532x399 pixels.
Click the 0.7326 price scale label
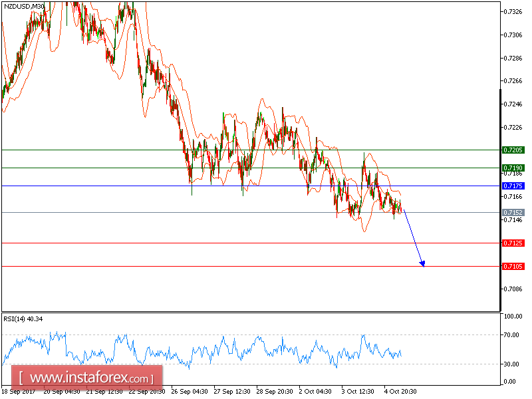point(513,12)
